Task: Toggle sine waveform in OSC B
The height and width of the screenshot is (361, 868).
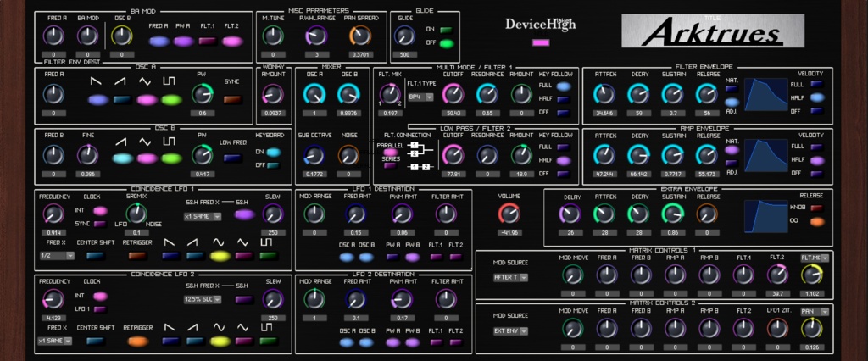Action: [147, 158]
